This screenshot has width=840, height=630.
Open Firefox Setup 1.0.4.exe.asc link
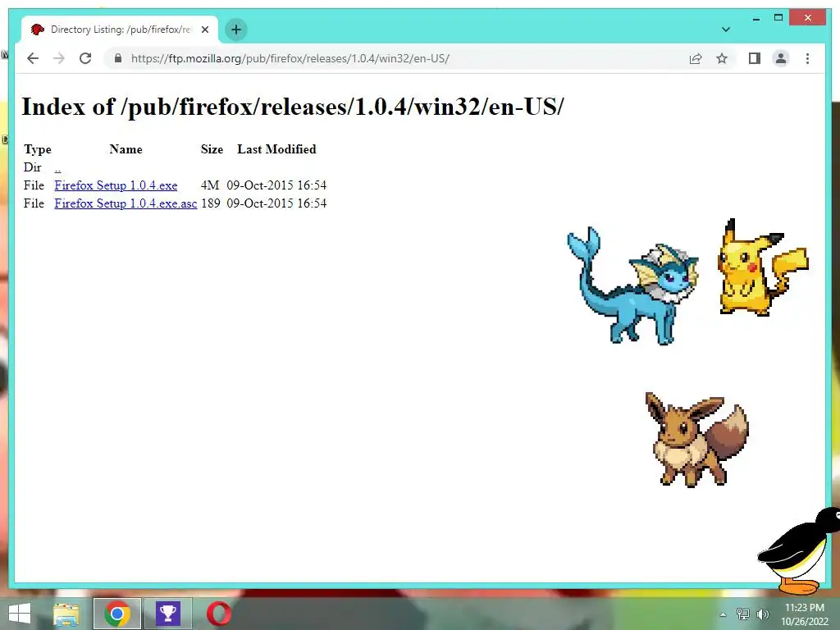pos(126,203)
